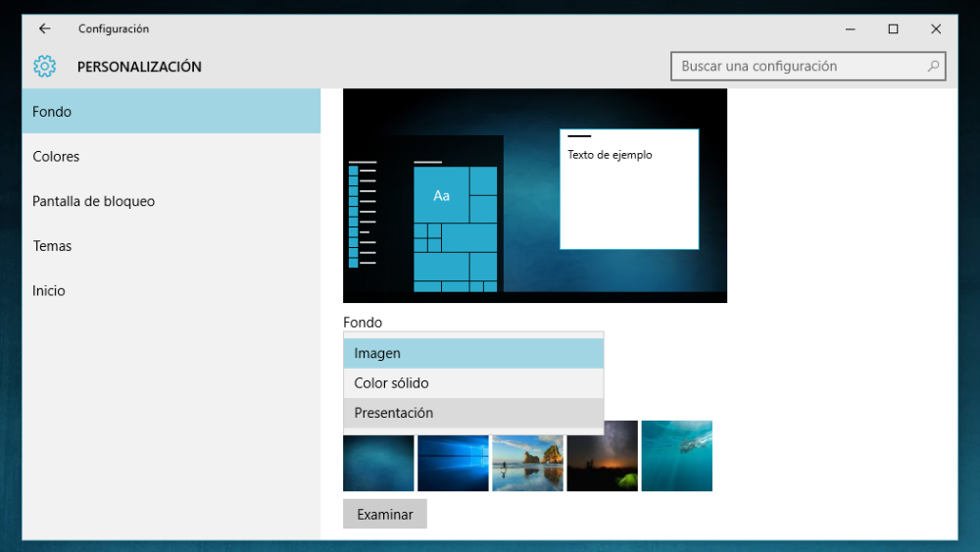Pick the underwater swimmer wallpaper thumbnail
Screen dimensions: 980x552
tap(677, 456)
